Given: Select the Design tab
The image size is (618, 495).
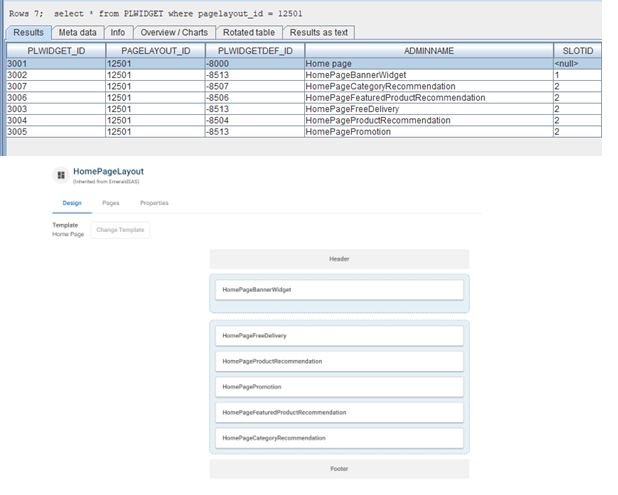Looking at the screenshot, I should pos(72,203).
